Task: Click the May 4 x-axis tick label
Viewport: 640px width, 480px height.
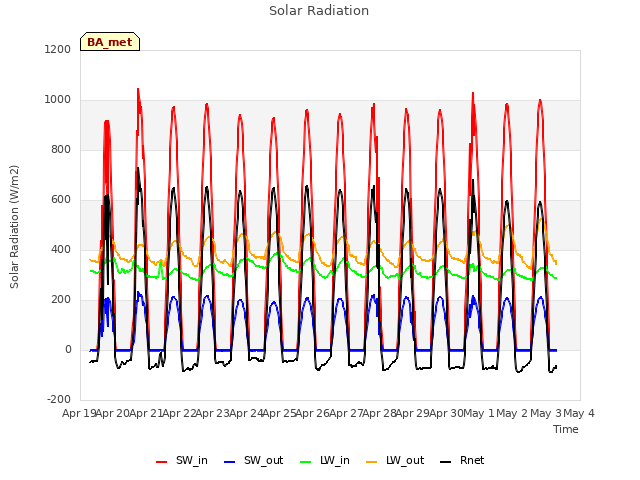Action: pos(579,413)
